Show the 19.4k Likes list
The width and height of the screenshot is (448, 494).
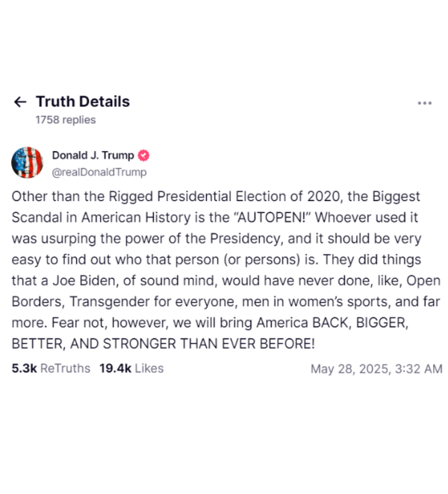[x=131, y=368]
